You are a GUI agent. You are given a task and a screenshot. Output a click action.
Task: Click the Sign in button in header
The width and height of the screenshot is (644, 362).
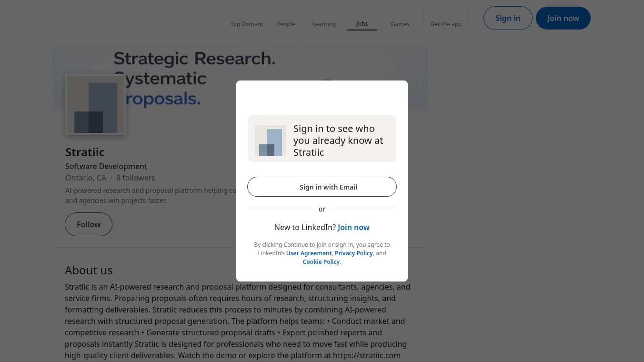click(508, 18)
